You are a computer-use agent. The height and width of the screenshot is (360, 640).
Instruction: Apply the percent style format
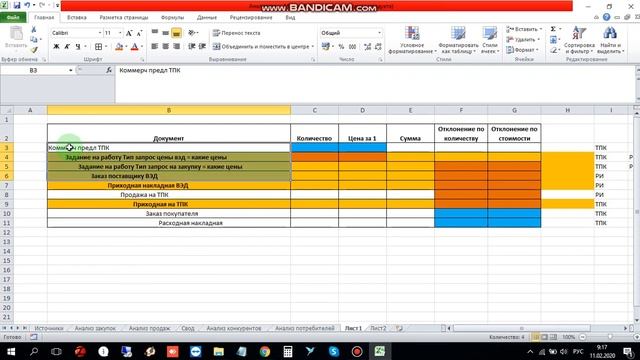click(x=341, y=47)
